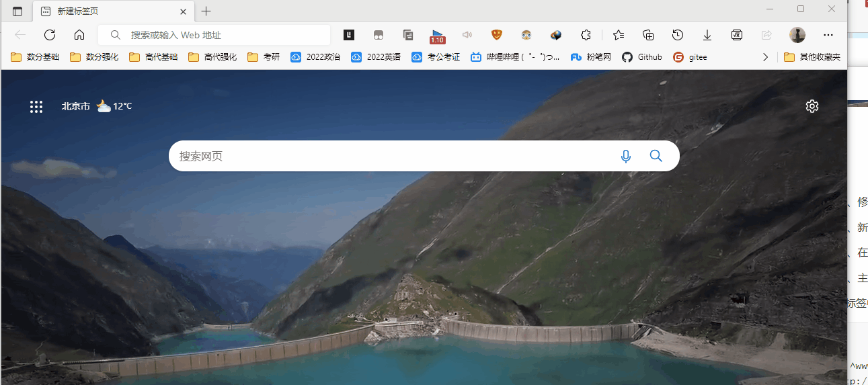This screenshot has height=385, width=868.
Task: Open browsing History clock icon
Action: coord(678,35)
